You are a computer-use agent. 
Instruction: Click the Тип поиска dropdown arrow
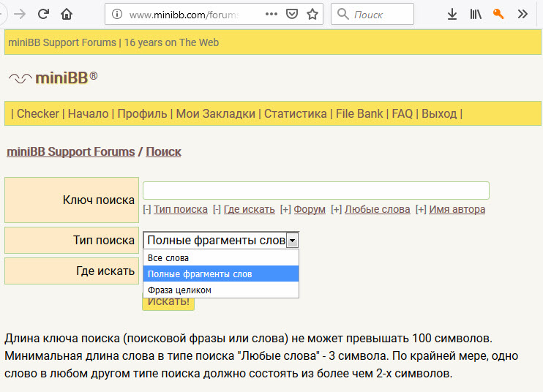(293, 240)
